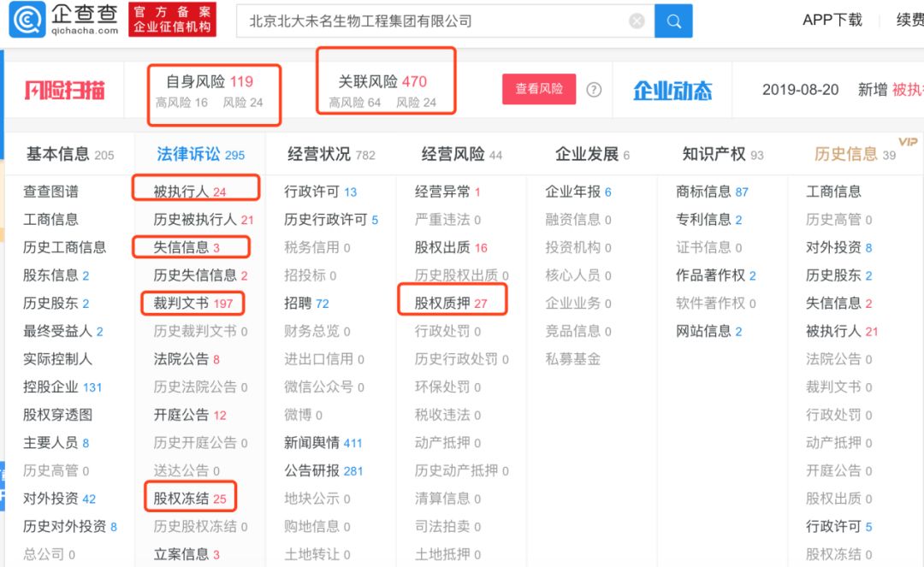Open 经营异常 1 entry
This screenshot has width=924, height=567.
point(447,192)
